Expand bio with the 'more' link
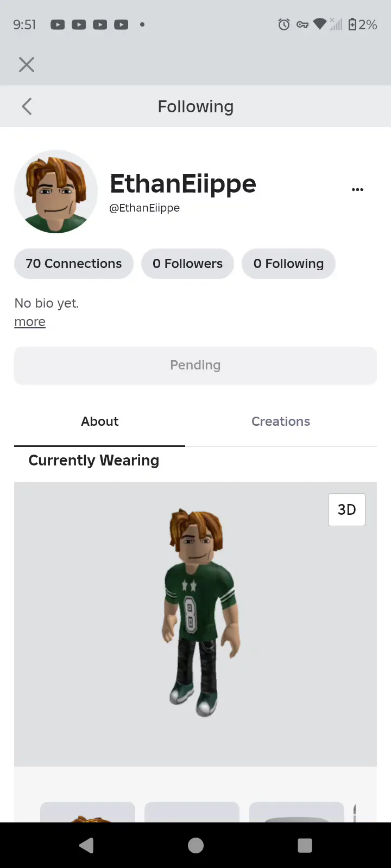 pos(30,322)
